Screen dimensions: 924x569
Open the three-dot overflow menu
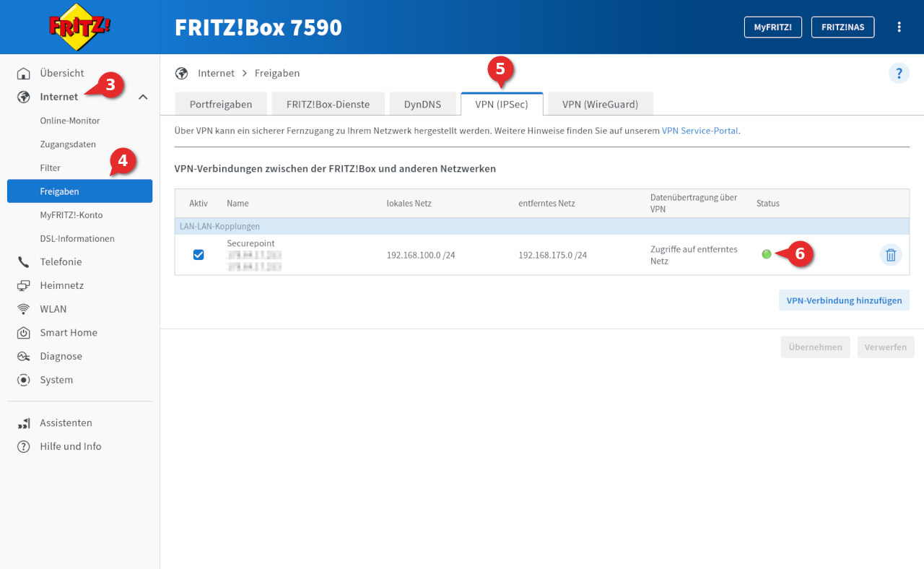pyautogui.click(x=899, y=26)
